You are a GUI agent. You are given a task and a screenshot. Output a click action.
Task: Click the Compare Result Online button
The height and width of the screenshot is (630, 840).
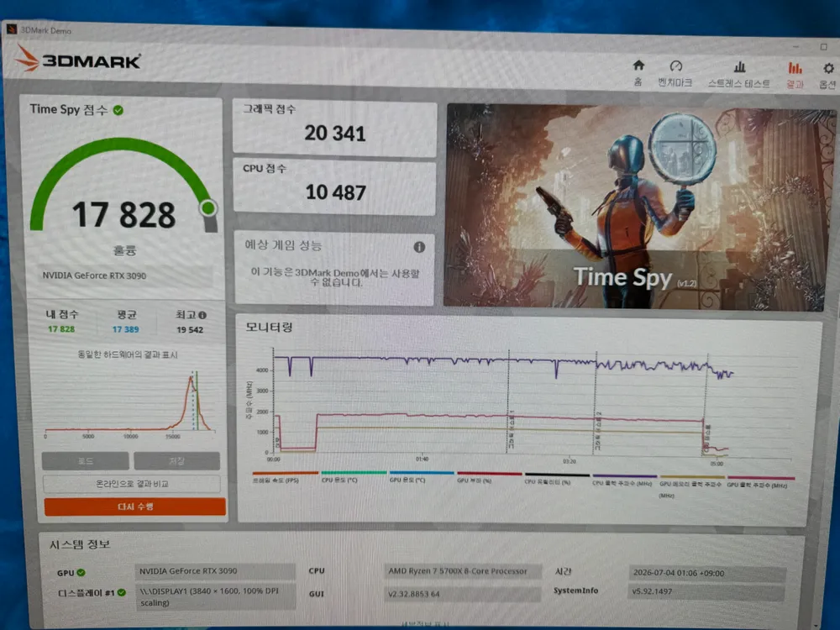click(132, 484)
